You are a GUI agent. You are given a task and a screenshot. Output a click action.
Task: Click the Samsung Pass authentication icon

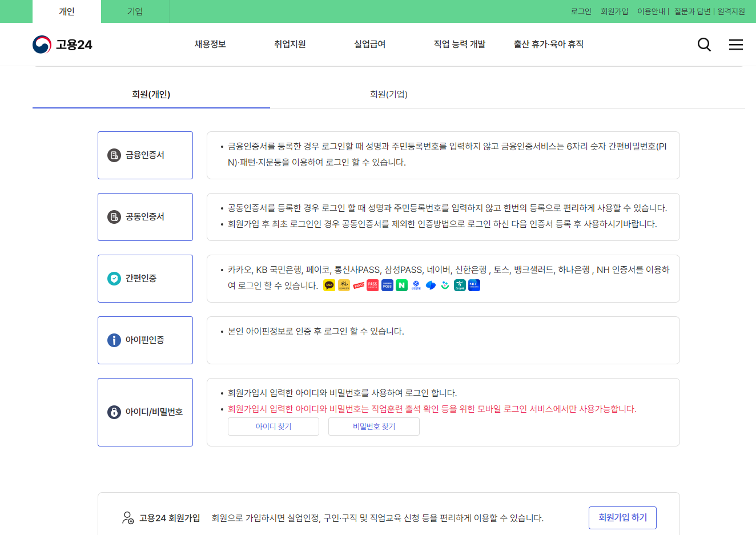387,285
